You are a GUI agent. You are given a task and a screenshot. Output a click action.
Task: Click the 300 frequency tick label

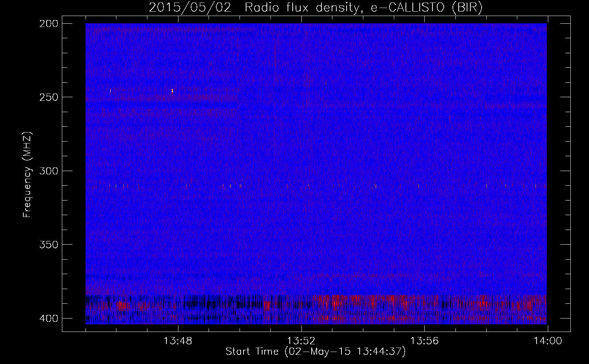(x=49, y=171)
